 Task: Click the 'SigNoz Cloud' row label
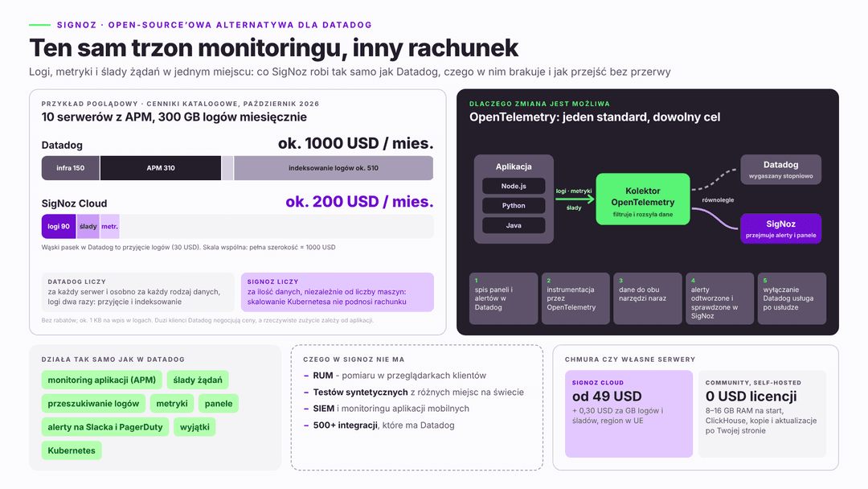[74, 203]
